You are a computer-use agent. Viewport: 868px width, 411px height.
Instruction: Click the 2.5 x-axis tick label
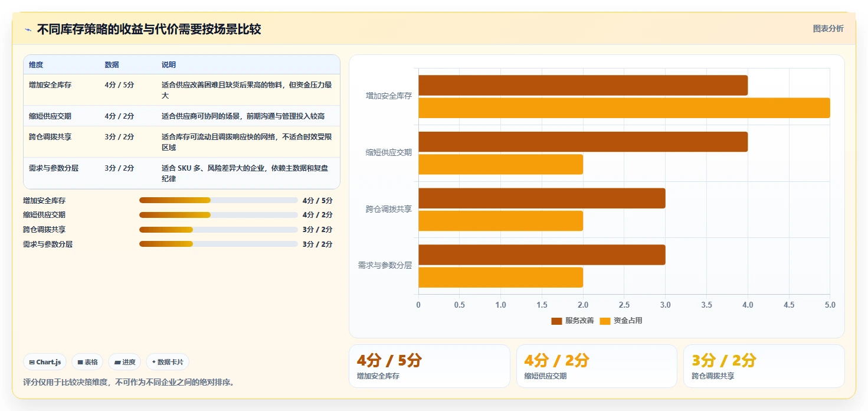click(x=624, y=305)
